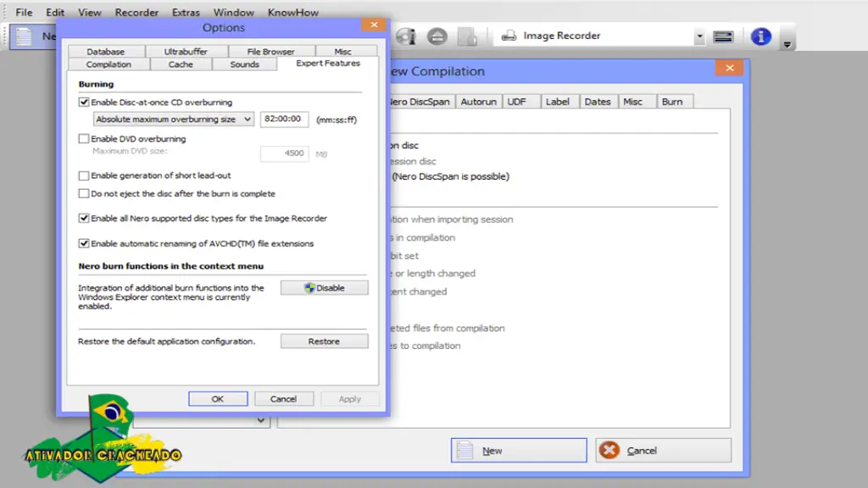Open the Nero DiscSpan tab in New Compilation
868x488 pixels.
pos(423,102)
